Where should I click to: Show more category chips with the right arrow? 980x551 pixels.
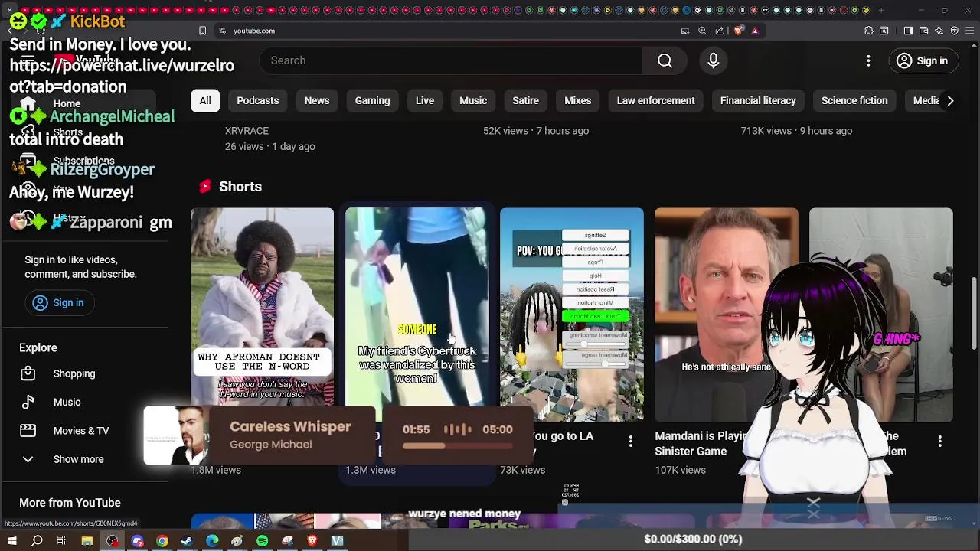coord(950,100)
